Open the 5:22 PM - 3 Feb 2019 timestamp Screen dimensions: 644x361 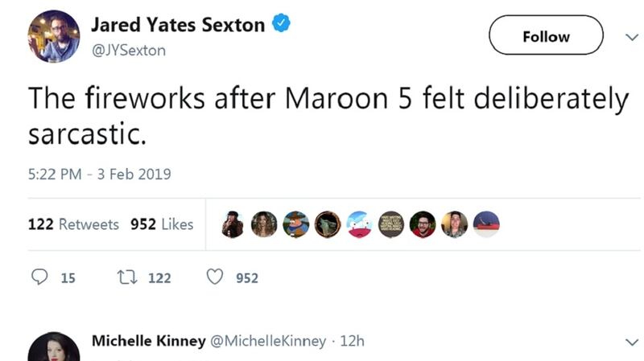(x=99, y=174)
